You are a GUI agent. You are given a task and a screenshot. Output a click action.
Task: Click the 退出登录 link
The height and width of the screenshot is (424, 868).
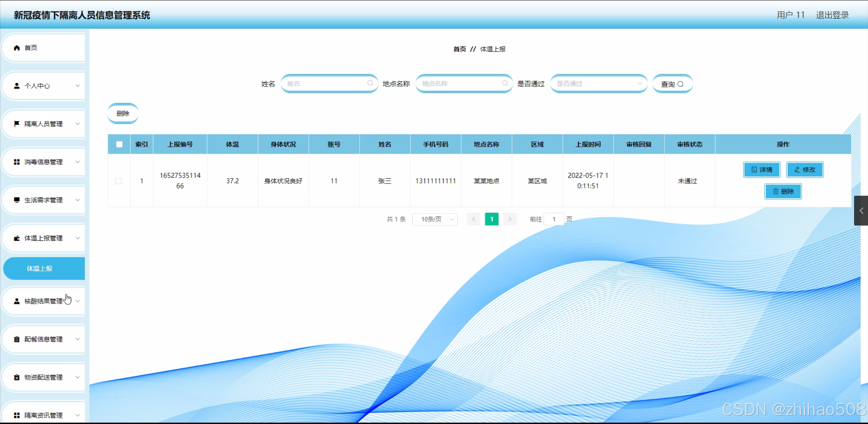832,15
